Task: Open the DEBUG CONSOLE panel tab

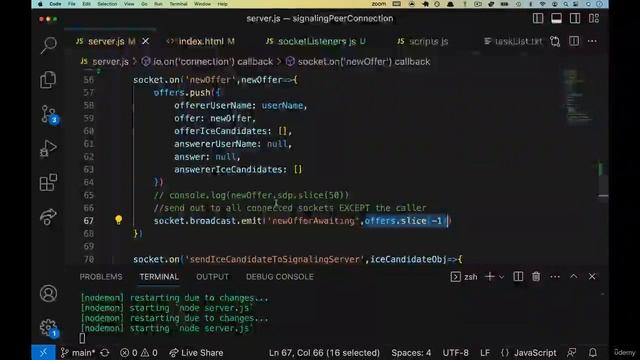Action: [280, 277]
